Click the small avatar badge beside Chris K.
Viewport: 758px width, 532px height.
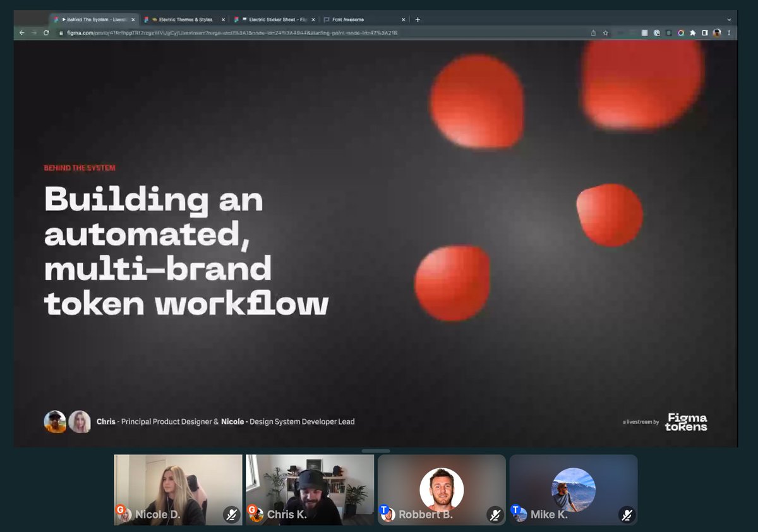[255, 513]
